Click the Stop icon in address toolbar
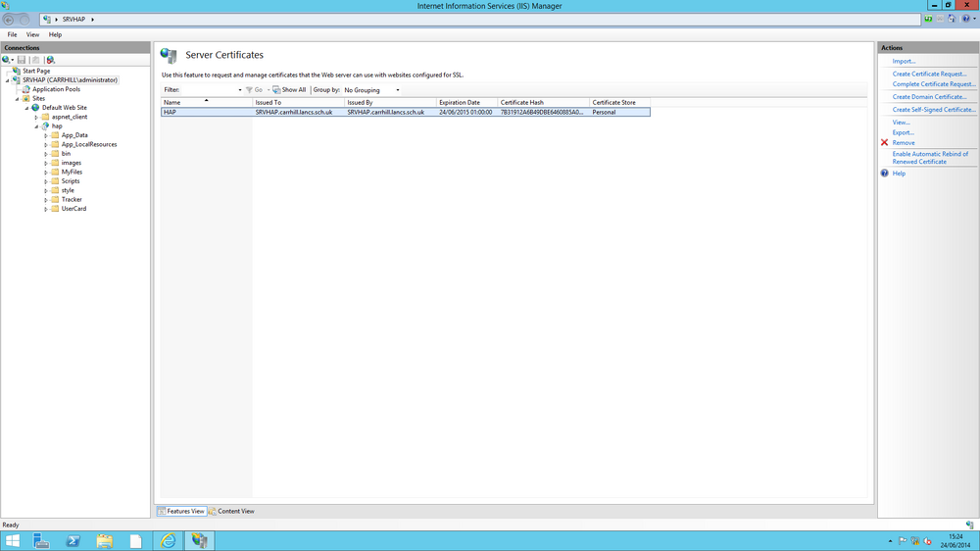The image size is (980, 551). [x=940, y=20]
